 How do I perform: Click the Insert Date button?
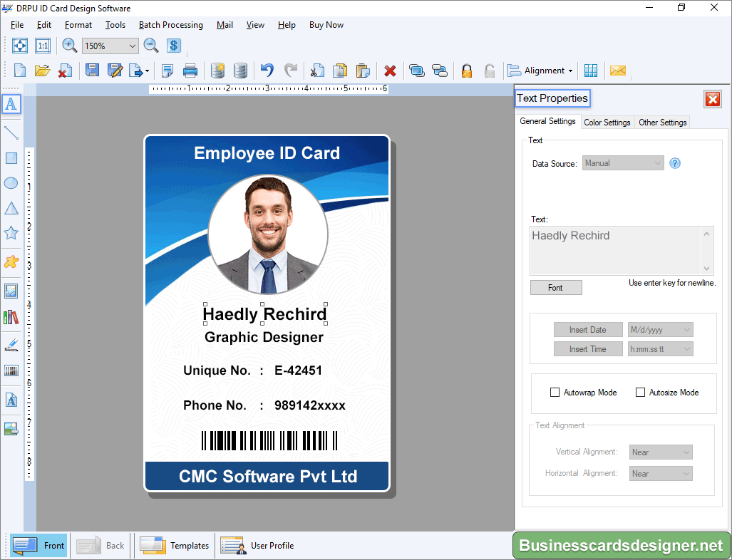click(x=588, y=329)
